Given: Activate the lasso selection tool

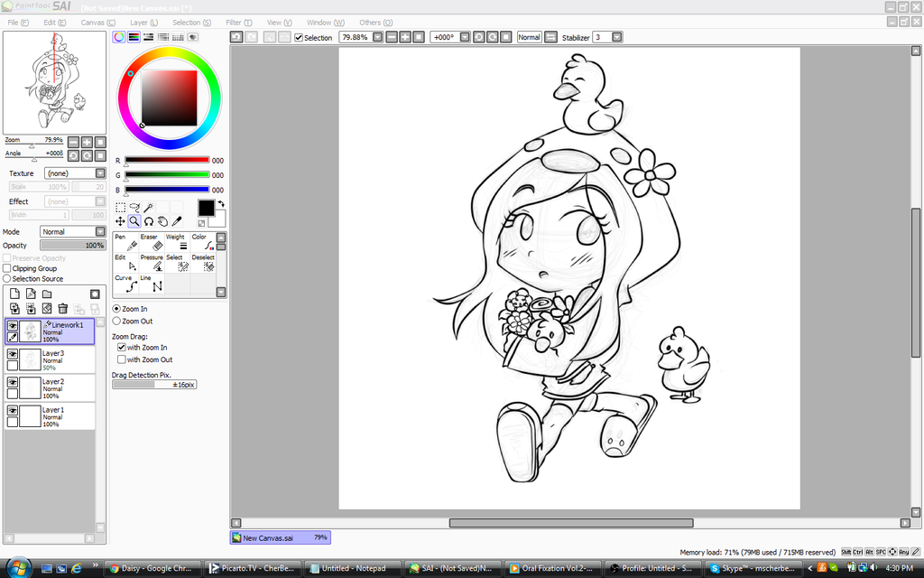Looking at the screenshot, I should coord(134,207).
